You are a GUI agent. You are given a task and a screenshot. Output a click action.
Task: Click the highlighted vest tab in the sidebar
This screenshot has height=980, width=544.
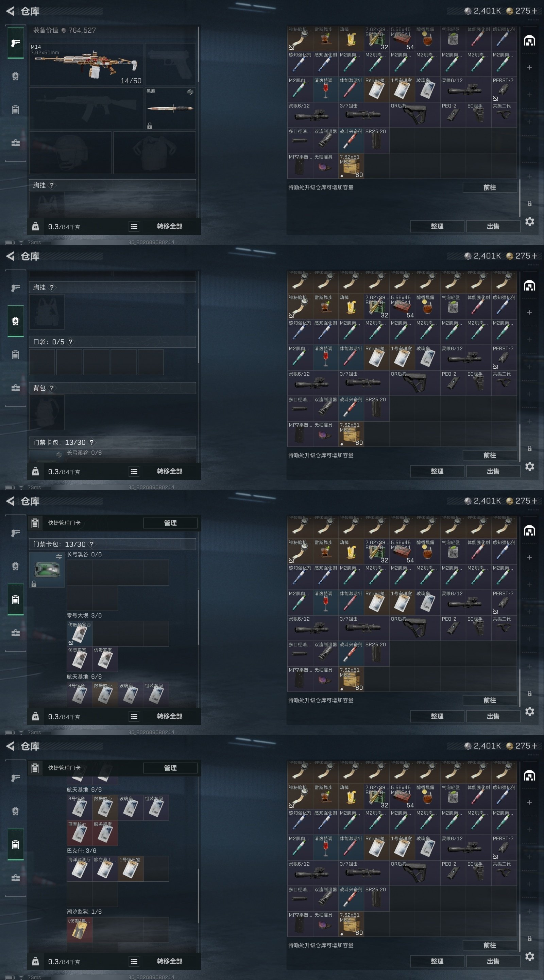point(16,321)
